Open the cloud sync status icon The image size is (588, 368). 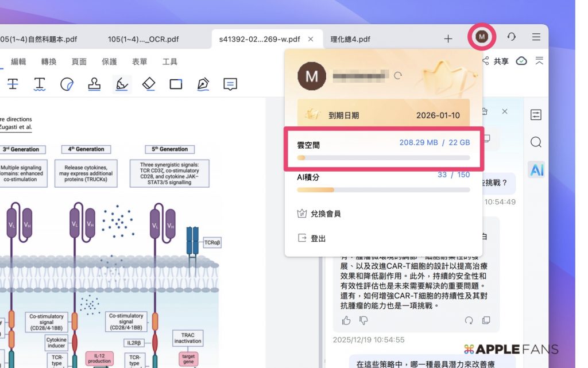[x=520, y=61]
